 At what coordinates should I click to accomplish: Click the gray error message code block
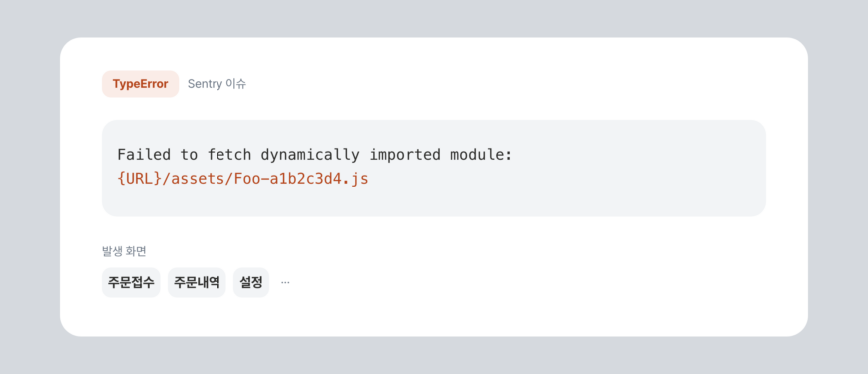pos(434,168)
